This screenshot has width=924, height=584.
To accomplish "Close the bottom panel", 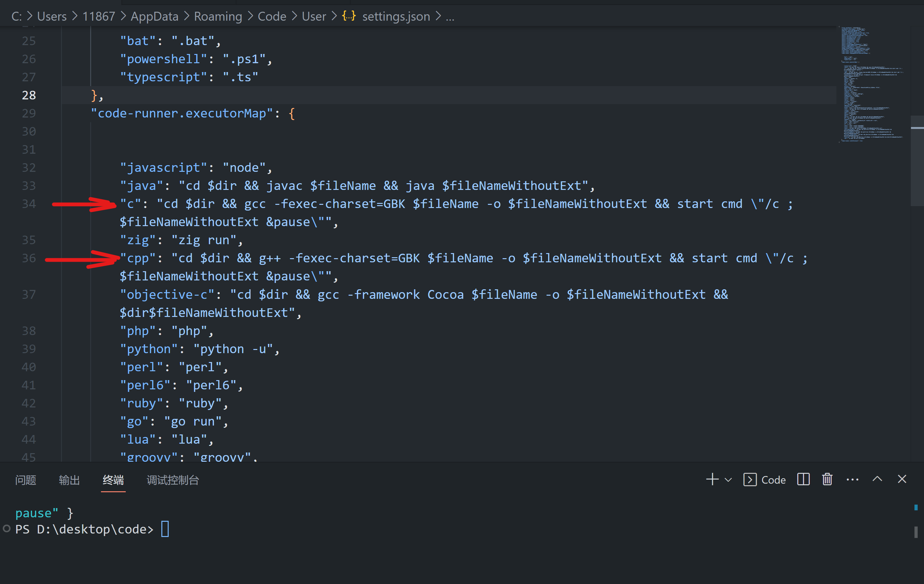I will tap(902, 479).
